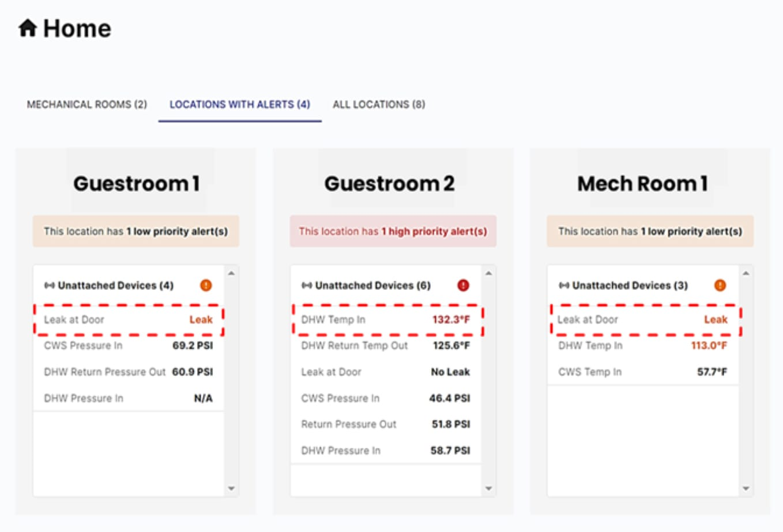Select CWS Pressure In 69.2 PSI row
The width and height of the screenshot is (783, 532).
129,346
